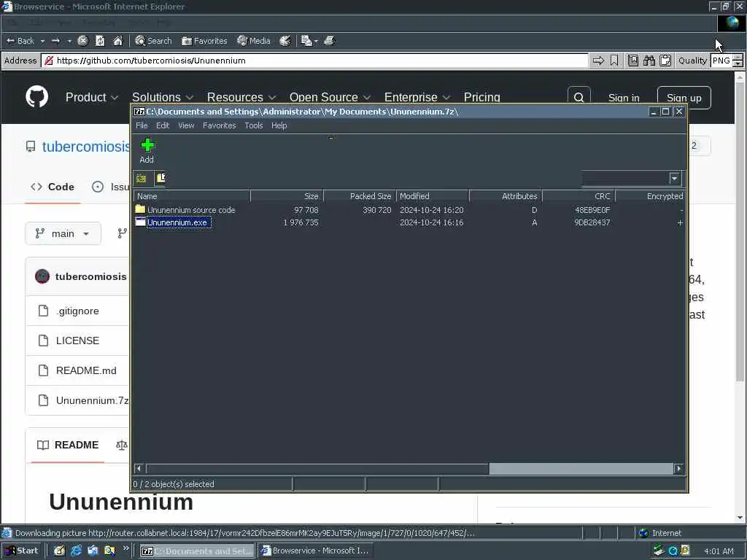This screenshot has width=747, height=560.
Task: Open the 7-Zip Edit menu
Action: click(163, 125)
